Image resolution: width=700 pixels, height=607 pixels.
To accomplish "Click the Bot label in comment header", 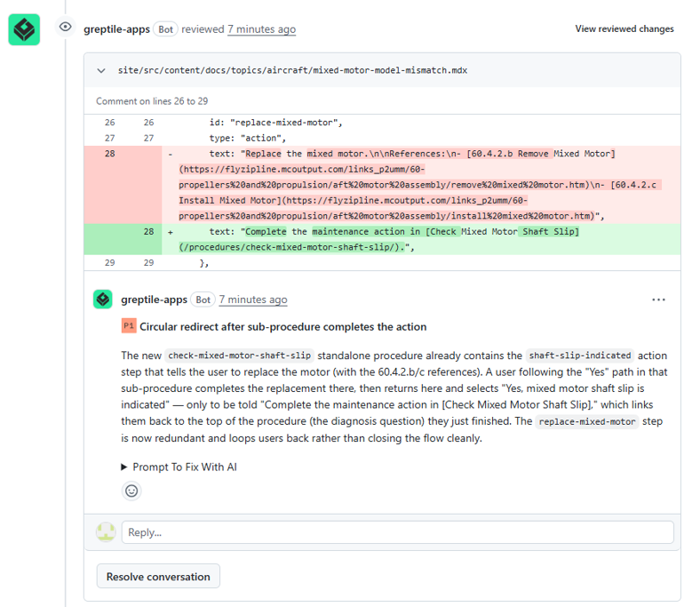I will pos(203,300).
